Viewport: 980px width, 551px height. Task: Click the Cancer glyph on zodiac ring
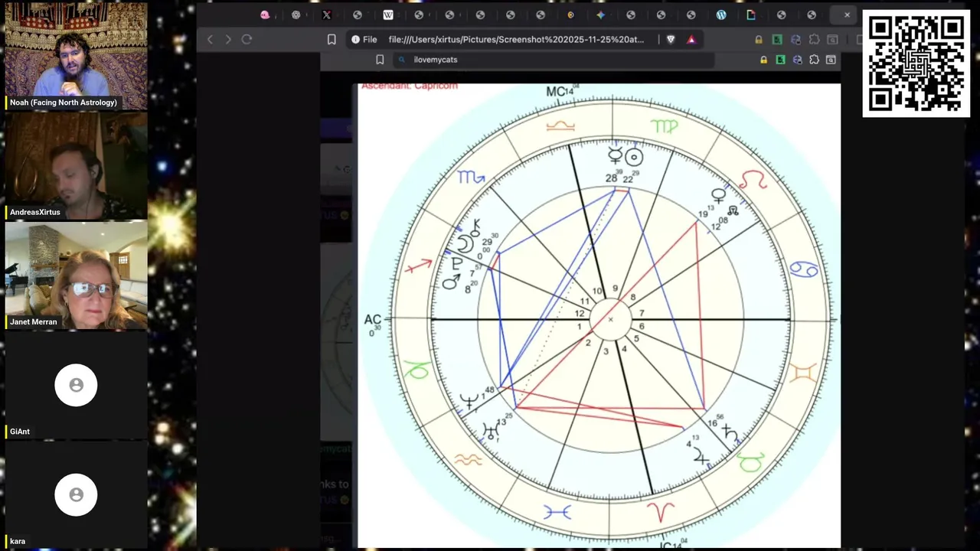[x=803, y=269]
